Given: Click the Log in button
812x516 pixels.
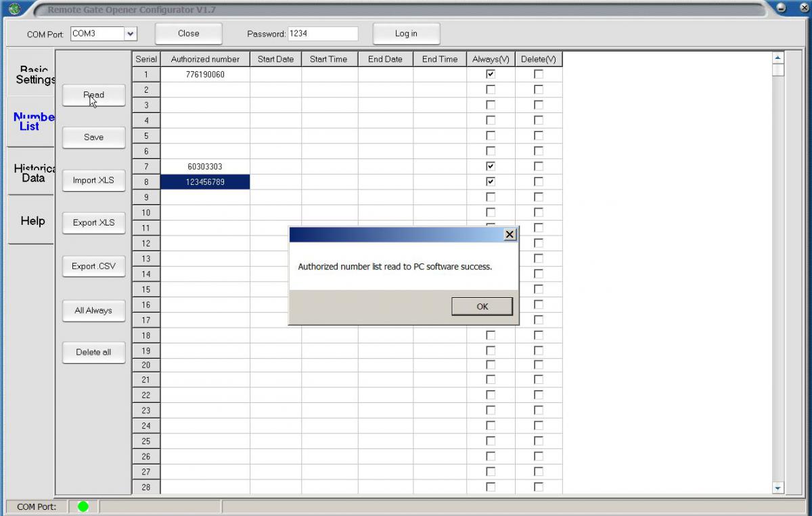Looking at the screenshot, I should [x=406, y=34].
